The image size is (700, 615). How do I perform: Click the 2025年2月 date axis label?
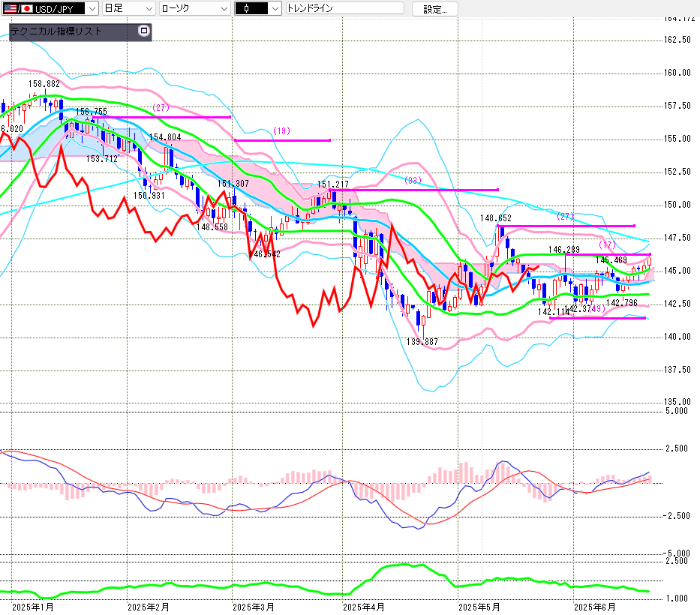pos(149,607)
